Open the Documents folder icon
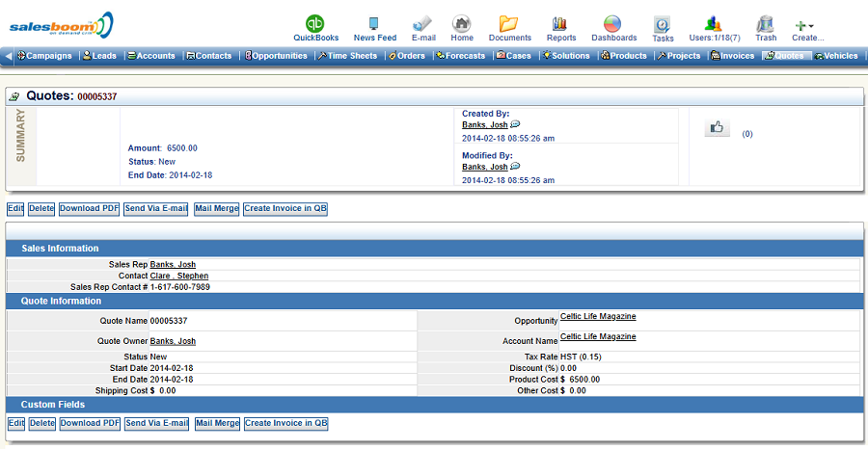The image size is (868, 449). tap(509, 24)
